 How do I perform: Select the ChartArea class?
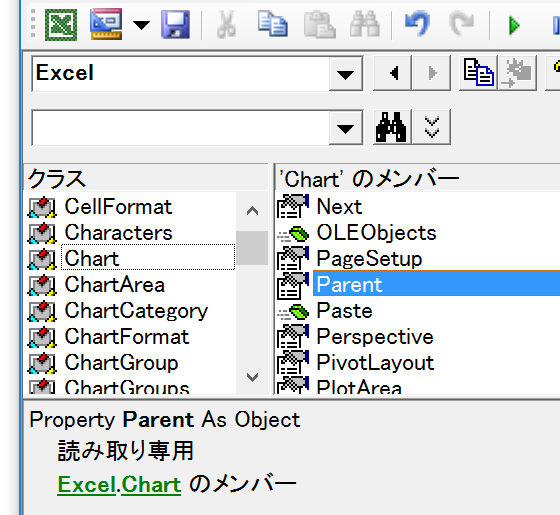point(114,285)
